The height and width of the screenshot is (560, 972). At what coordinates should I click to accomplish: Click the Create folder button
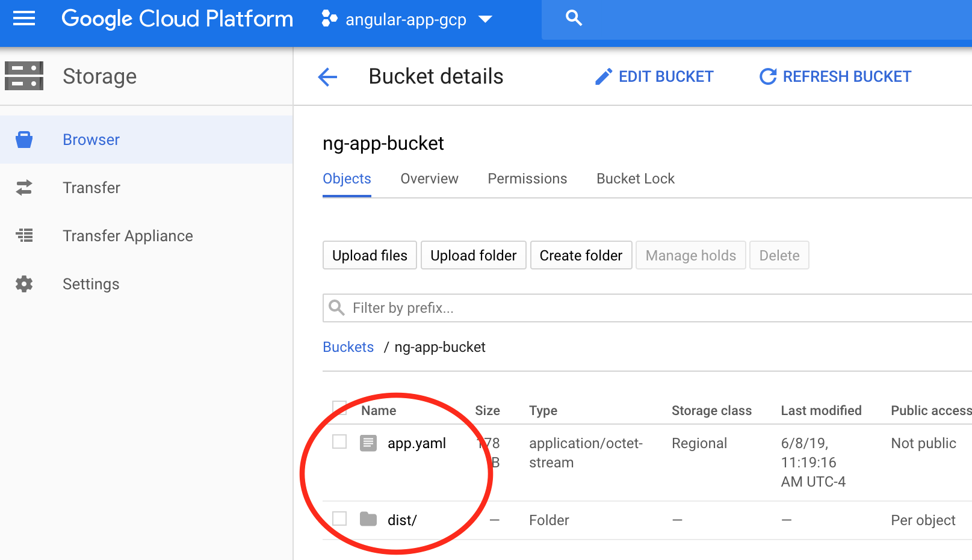tap(581, 256)
